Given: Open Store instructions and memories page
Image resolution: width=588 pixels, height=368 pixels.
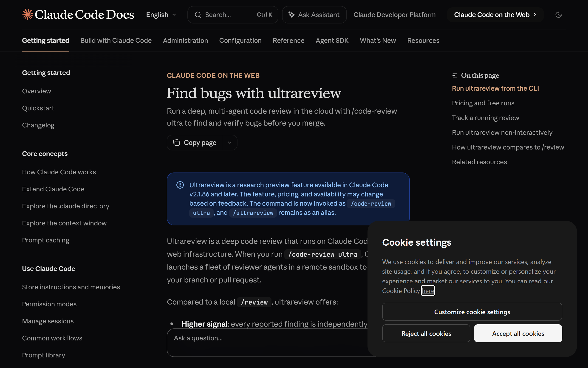Looking at the screenshot, I should point(71,287).
